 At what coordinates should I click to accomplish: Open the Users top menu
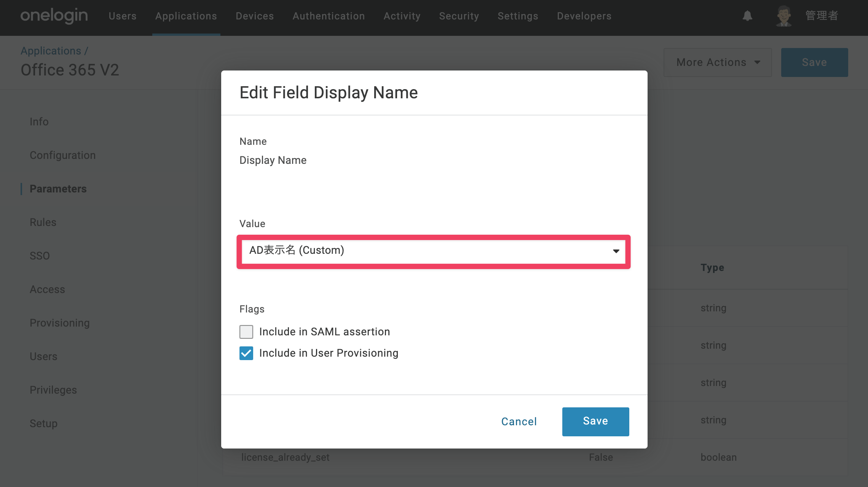[123, 16]
